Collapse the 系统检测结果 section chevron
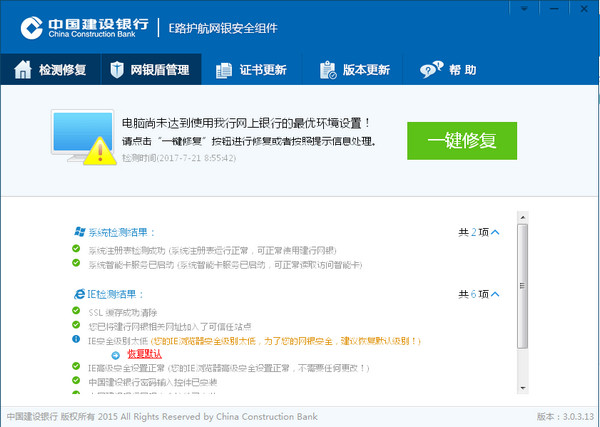600x427 pixels. pos(495,232)
